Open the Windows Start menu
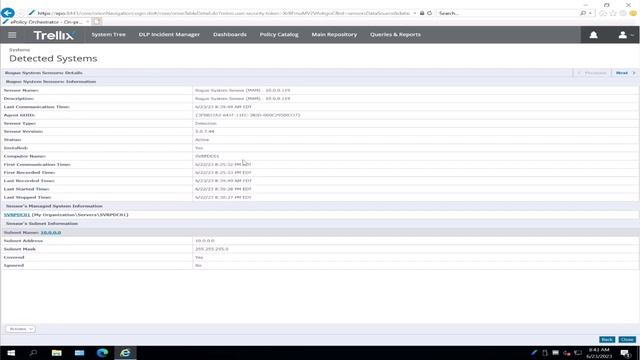This screenshot has width=640, height=360. tap(11, 353)
